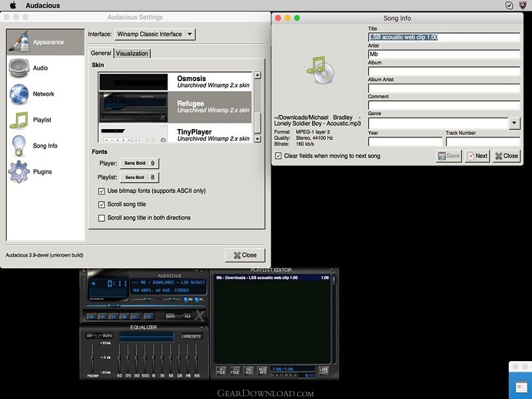Pause playback in the Audacious player

coord(113,317)
